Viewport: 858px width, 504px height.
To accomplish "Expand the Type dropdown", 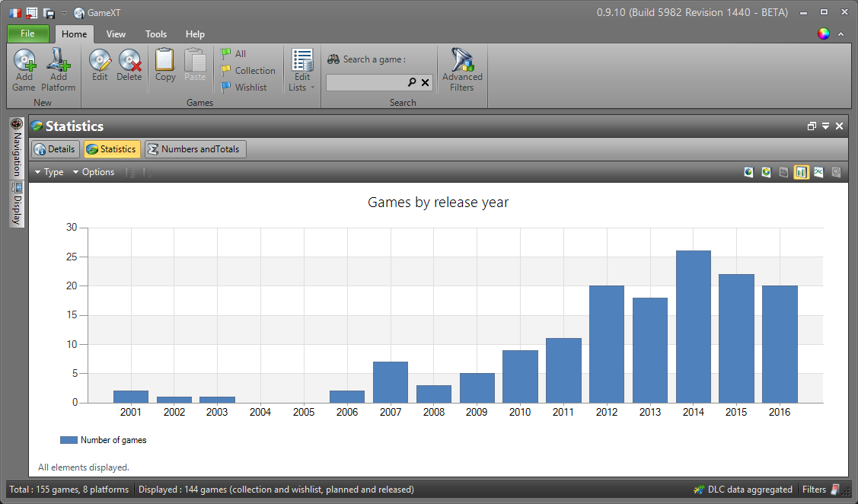I will coord(49,172).
